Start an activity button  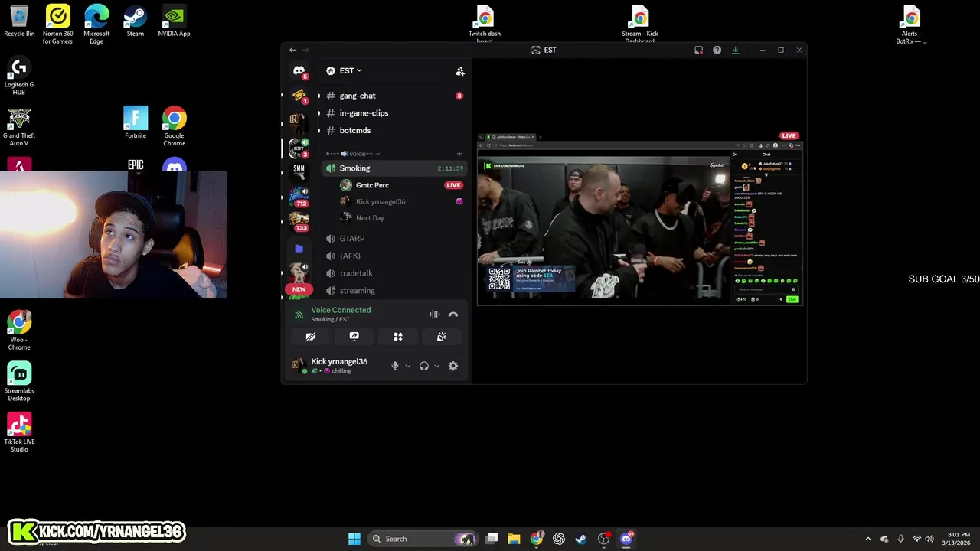tap(398, 337)
